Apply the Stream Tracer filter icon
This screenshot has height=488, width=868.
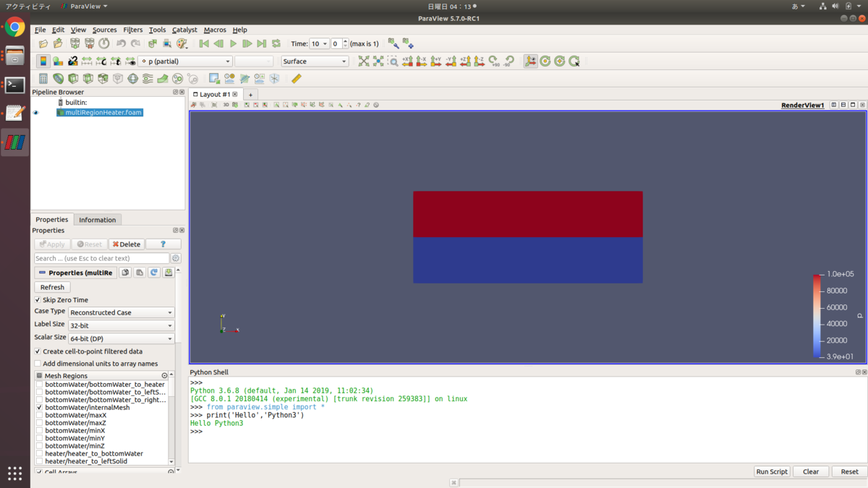148,79
